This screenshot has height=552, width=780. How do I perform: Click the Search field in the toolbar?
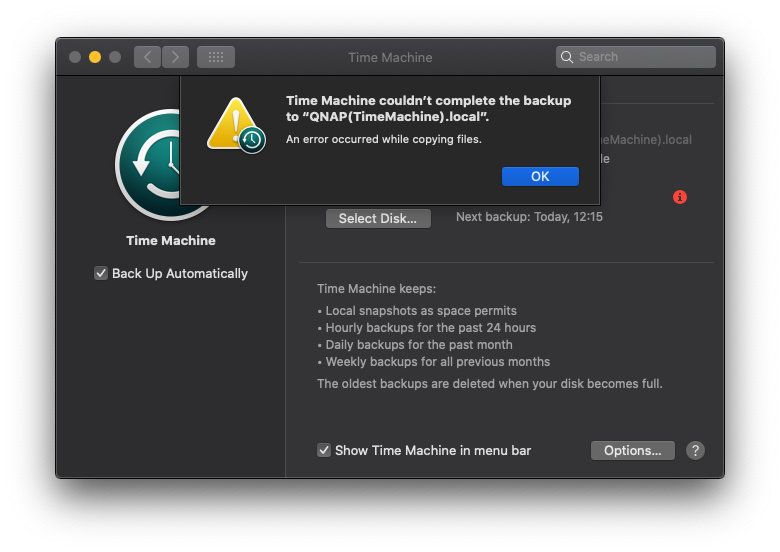point(635,57)
